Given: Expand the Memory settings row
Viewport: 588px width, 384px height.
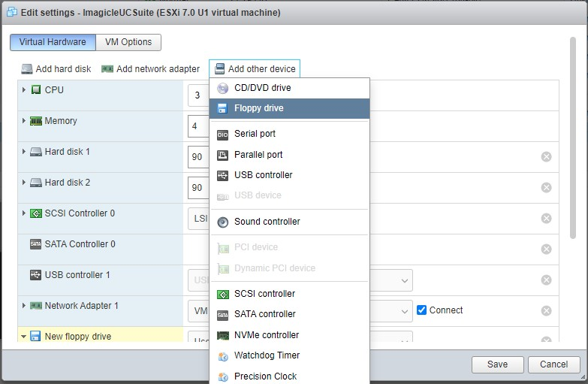Looking at the screenshot, I should (24, 121).
